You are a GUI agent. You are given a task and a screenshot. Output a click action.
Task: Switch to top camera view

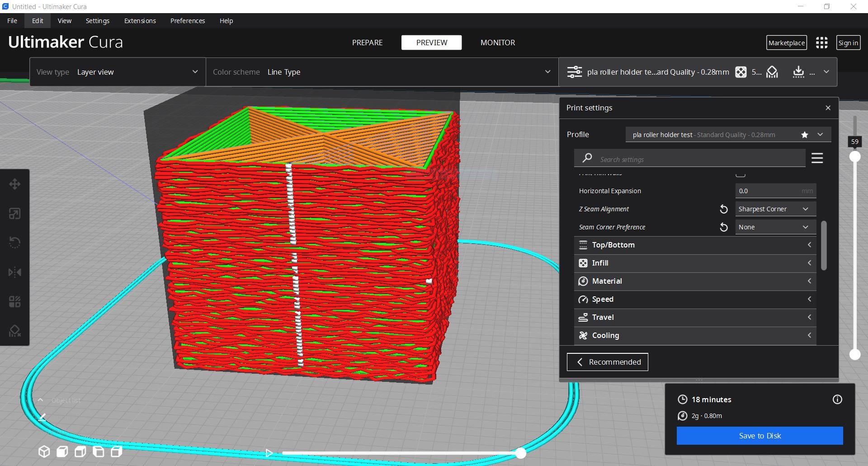pyautogui.click(x=80, y=452)
